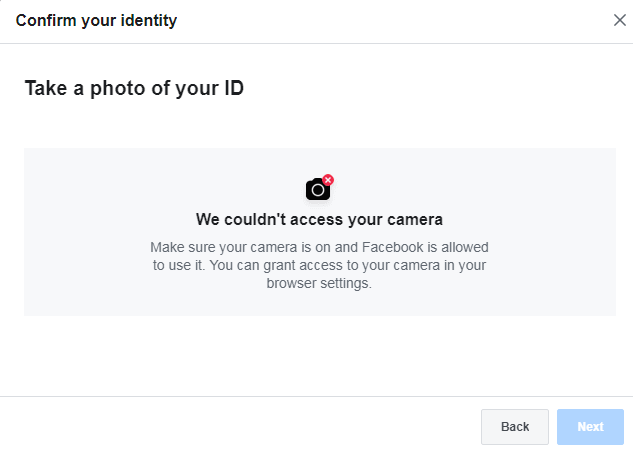Click the browser settings text
The image size is (633, 449).
click(319, 283)
